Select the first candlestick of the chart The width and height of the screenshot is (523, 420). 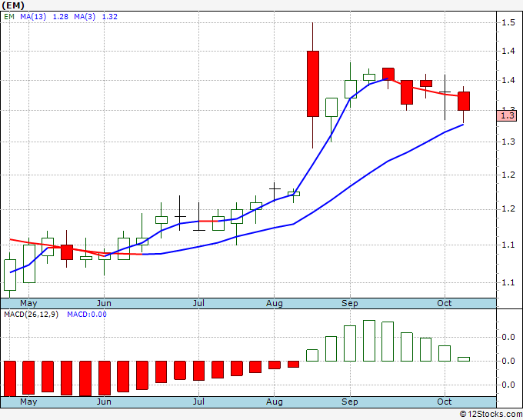click(10, 275)
